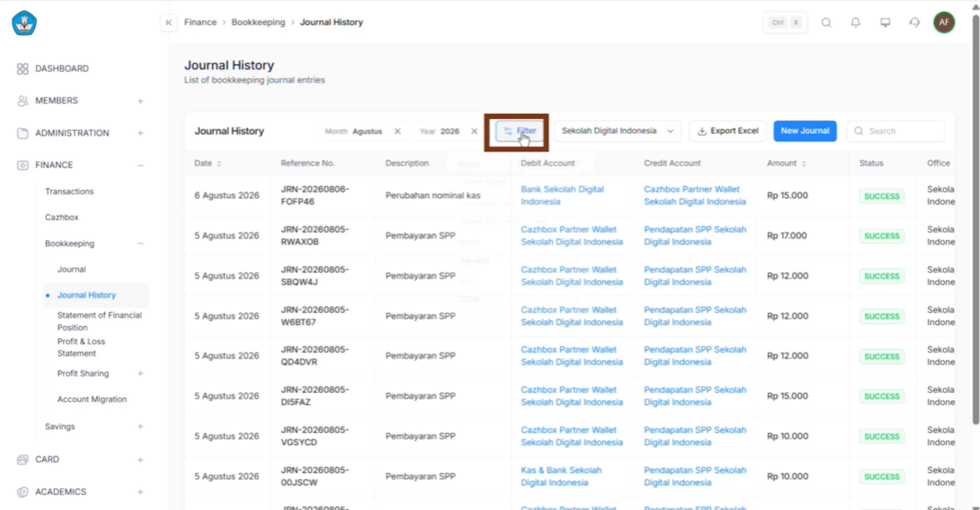
Task: Collapse the Finance menu section
Action: click(140, 165)
